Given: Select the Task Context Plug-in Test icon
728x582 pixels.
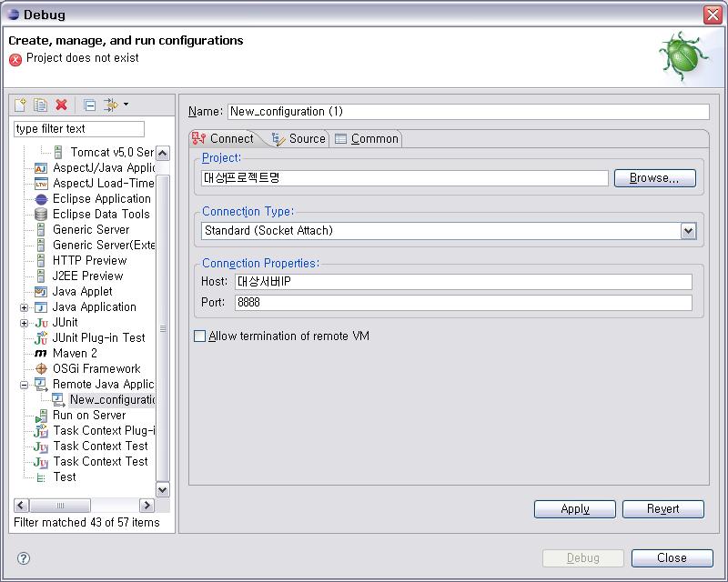Looking at the screenshot, I should (x=41, y=431).
